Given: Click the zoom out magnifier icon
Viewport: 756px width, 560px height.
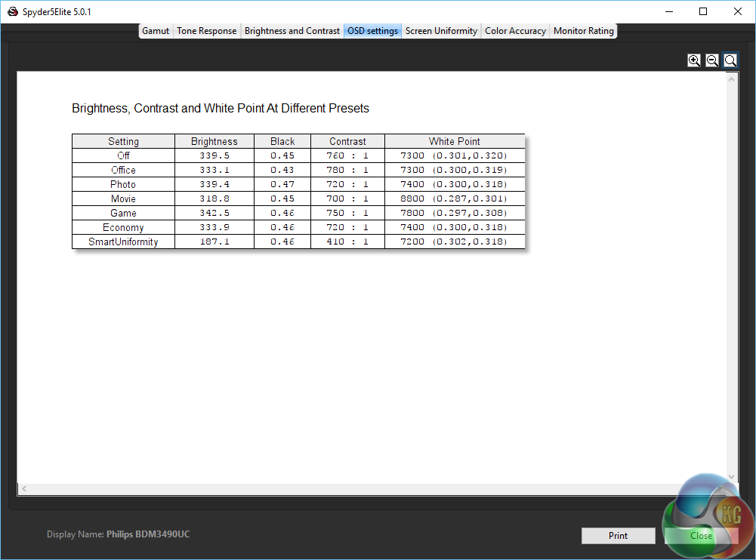Looking at the screenshot, I should pos(712,60).
